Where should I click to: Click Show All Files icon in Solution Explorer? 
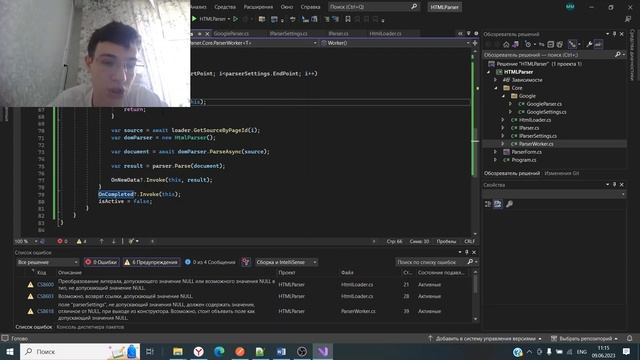(x=560, y=44)
